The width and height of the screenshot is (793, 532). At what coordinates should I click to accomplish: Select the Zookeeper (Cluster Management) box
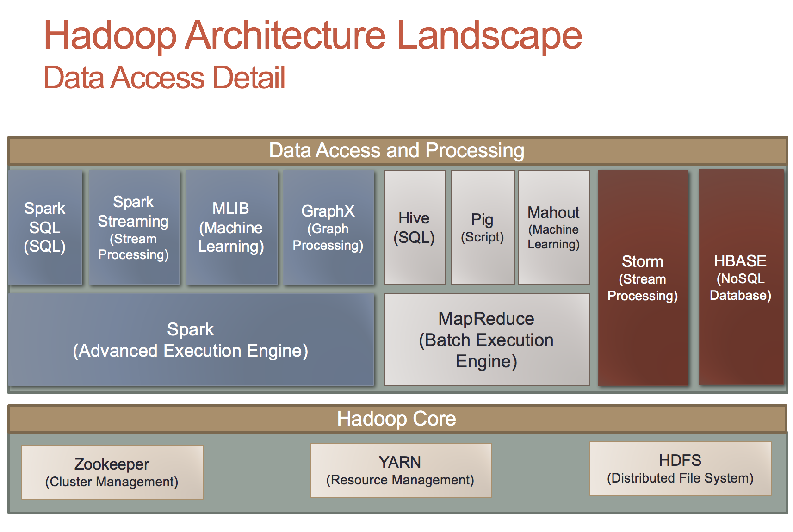(112, 472)
